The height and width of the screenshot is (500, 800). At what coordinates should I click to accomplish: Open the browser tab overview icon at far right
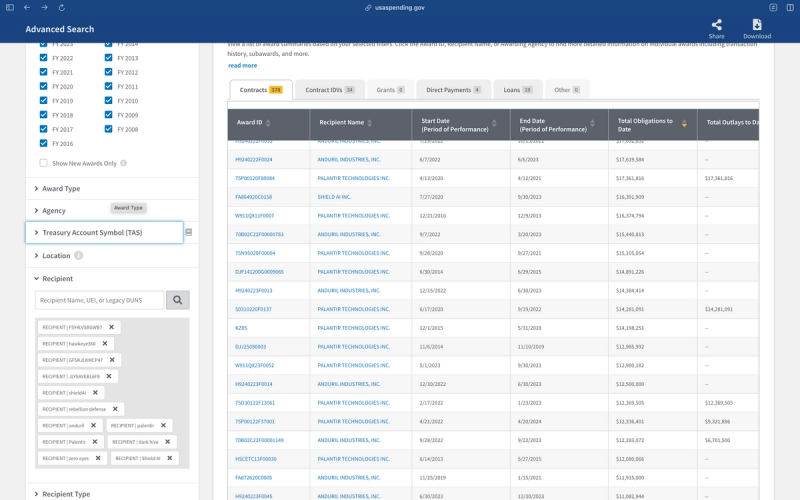[x=790, y=8]
